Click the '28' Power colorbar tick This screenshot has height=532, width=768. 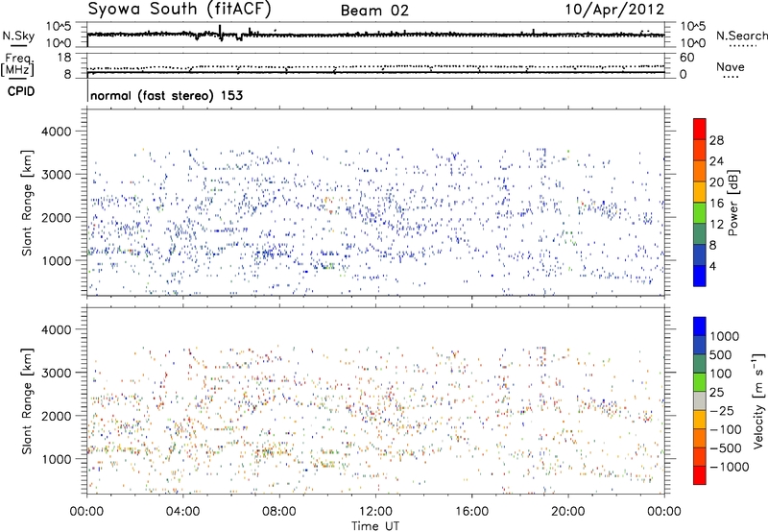[716, 140]
